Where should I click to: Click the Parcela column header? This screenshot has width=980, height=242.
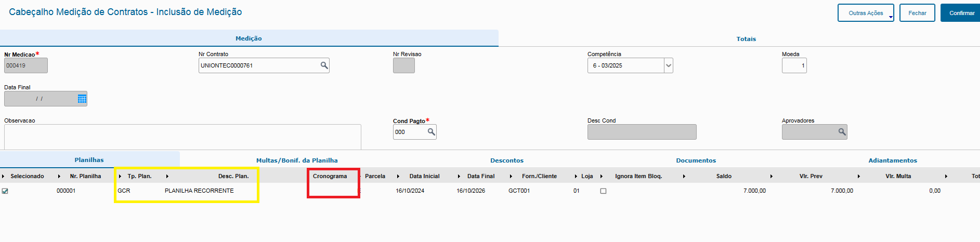click(x=375, y=177)
